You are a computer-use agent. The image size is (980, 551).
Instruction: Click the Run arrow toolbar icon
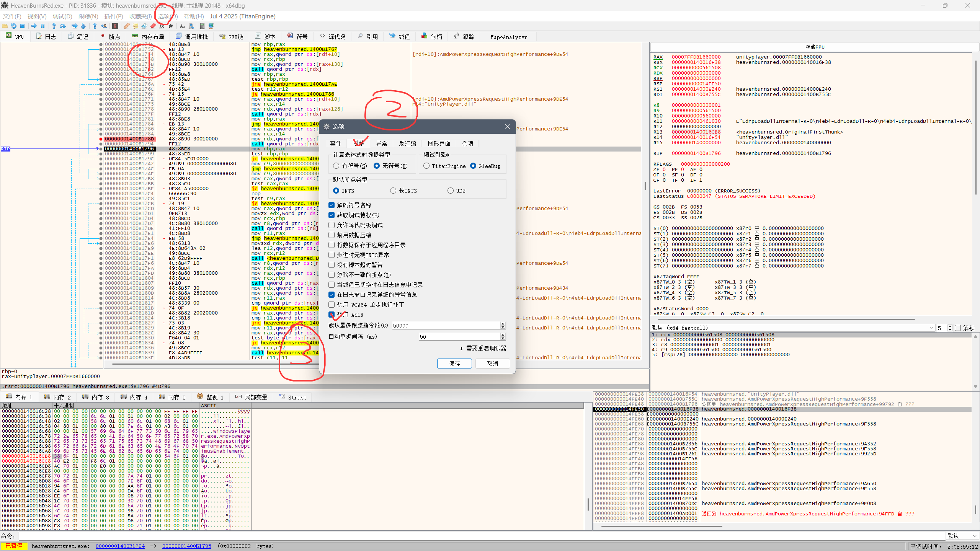(34, 26)
